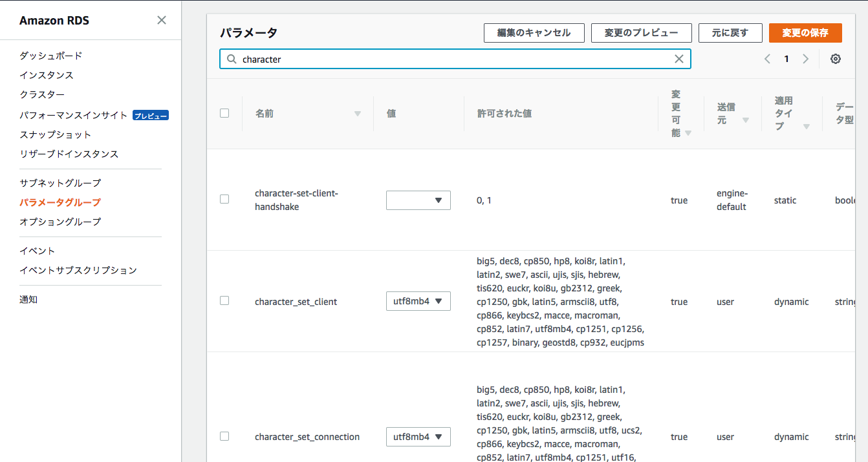Click 元に戻す button
Viewport: 868px width, 462px height.
730,33
